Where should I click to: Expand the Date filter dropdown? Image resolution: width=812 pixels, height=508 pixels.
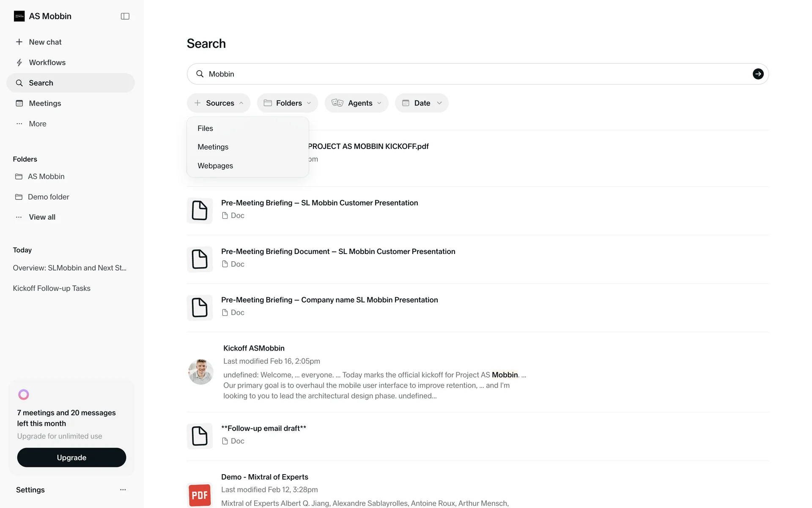422,103
